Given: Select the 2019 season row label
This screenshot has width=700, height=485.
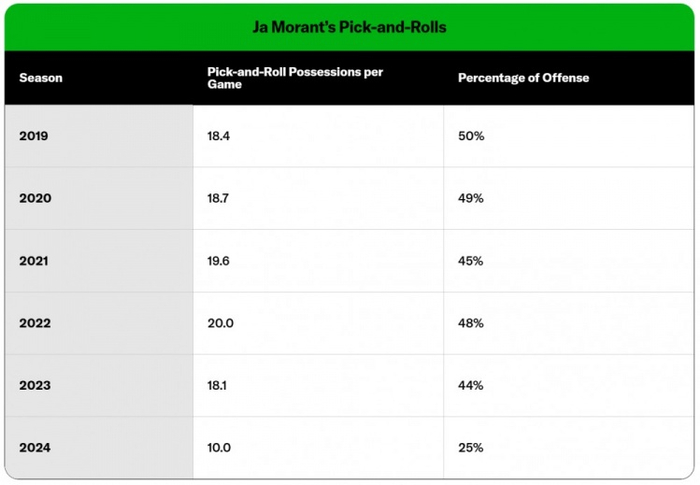Looking at the screenshot, I should [x=35, y=136].
